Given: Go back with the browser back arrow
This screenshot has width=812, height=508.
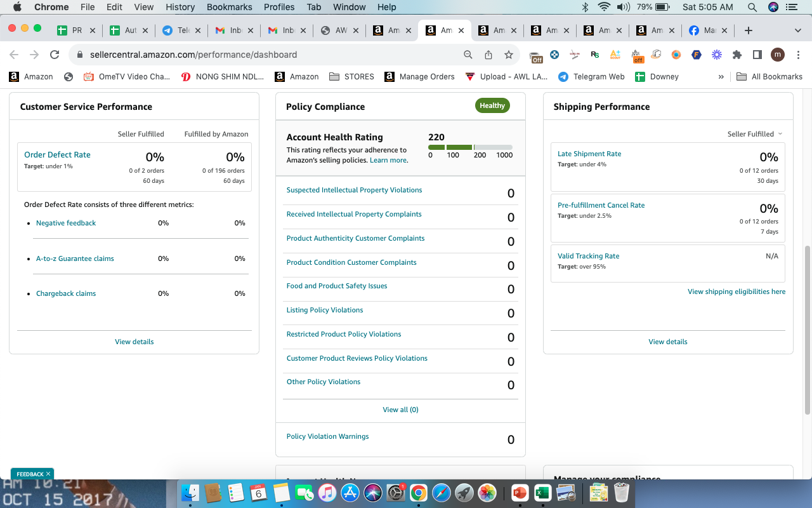Looking at the screenshot, I should tap(14, 55).
